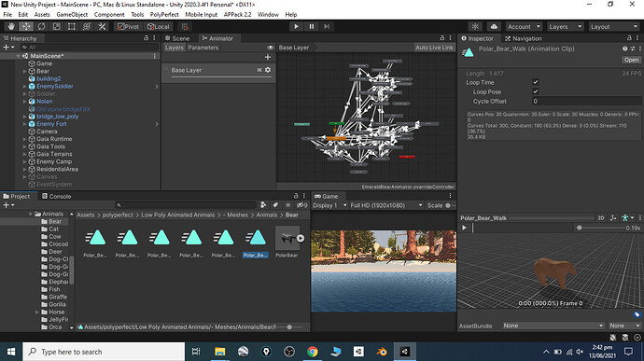Select the Rotate tool
Image resolution: width=644 pixels, height=361 pixels.
pos(41,26)
